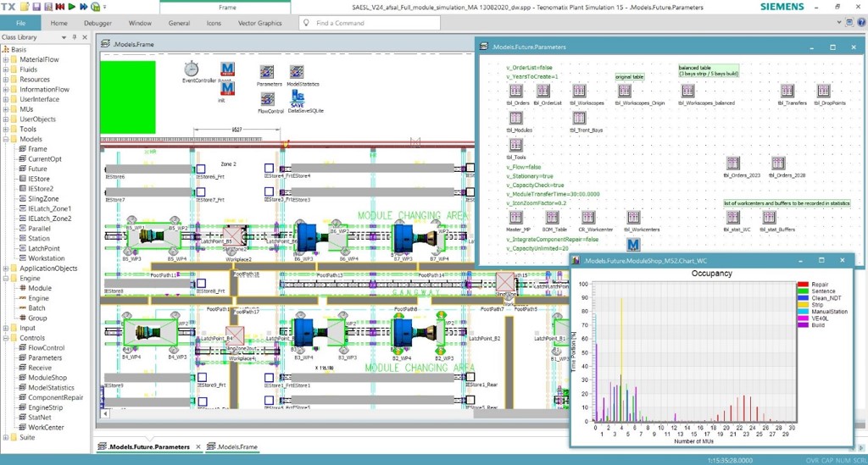
Task: Open the tbl_Modules table icon
Action: [516, 118]
